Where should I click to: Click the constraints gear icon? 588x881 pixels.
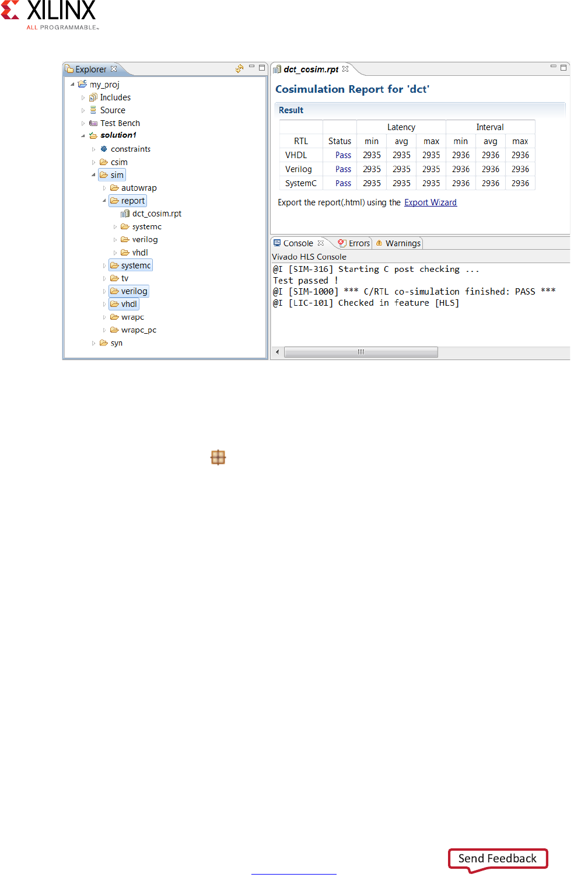[x=104, y=149]
